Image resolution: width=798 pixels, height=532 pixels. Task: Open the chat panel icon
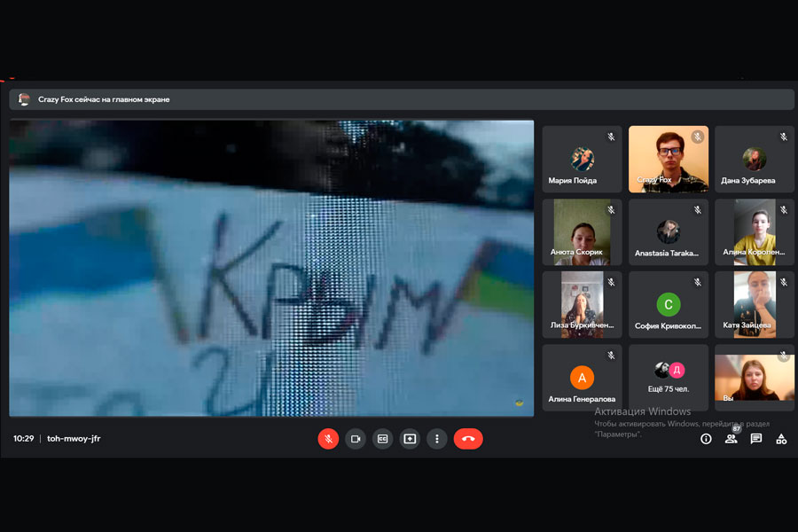click(756, 439)
